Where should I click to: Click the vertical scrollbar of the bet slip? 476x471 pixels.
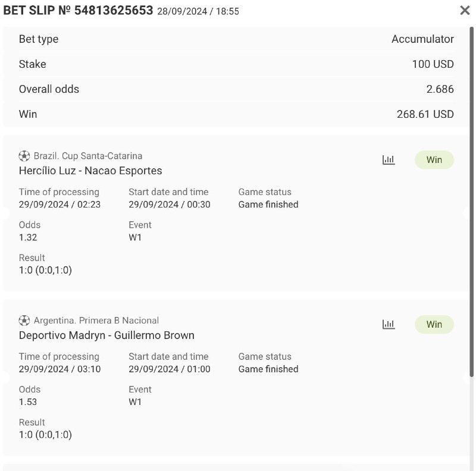click(x=472, y=202)
